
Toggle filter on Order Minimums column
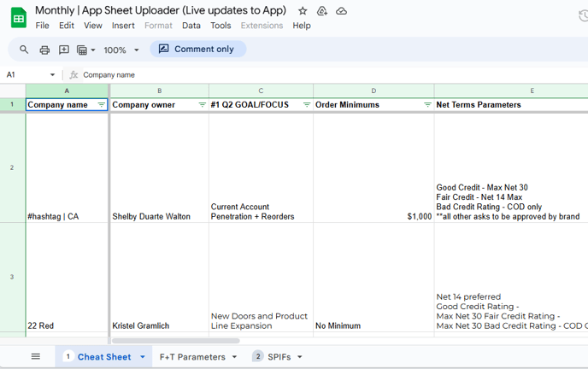pyautogui.click(x=427, y=105)
